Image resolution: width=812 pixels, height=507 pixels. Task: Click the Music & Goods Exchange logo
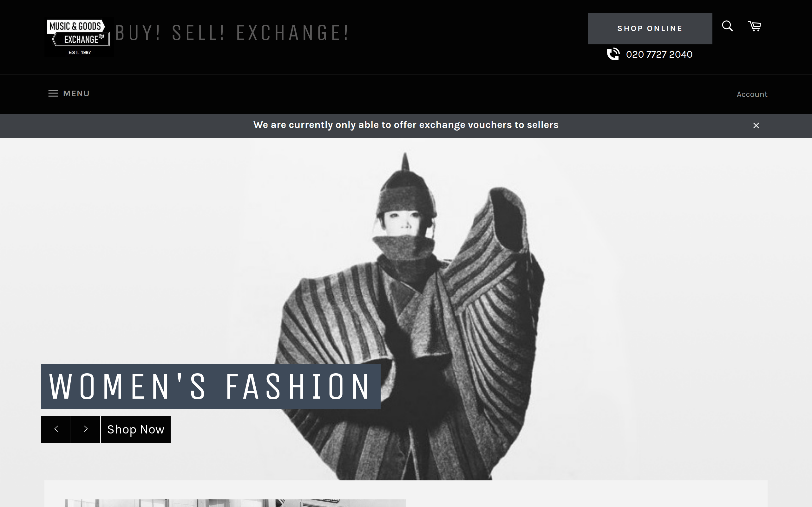click(79, 37)
